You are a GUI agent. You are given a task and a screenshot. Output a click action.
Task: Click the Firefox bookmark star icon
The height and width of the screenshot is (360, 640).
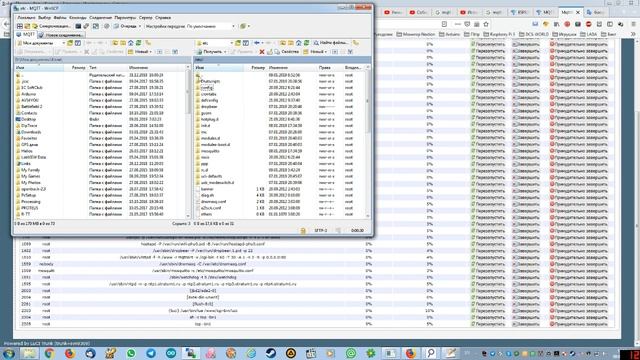pos(486,24)
